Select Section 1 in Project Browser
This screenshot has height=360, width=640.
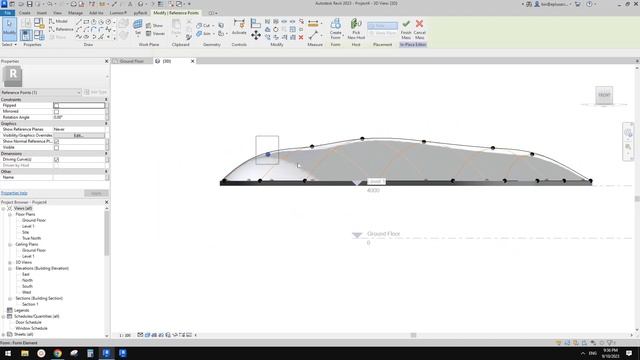click(30, 304)
